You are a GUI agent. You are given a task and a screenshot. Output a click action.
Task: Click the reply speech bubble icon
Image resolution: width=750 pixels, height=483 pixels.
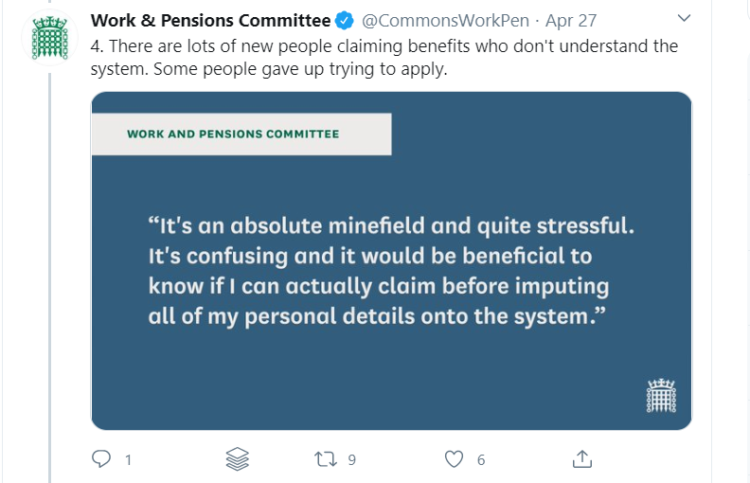tap(101, 459)
